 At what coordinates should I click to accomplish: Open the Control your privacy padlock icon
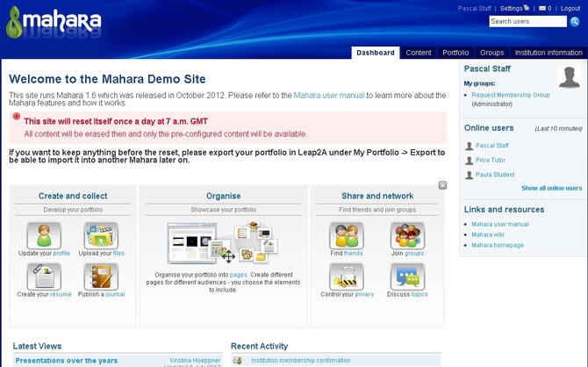click(x=347, y=277)
